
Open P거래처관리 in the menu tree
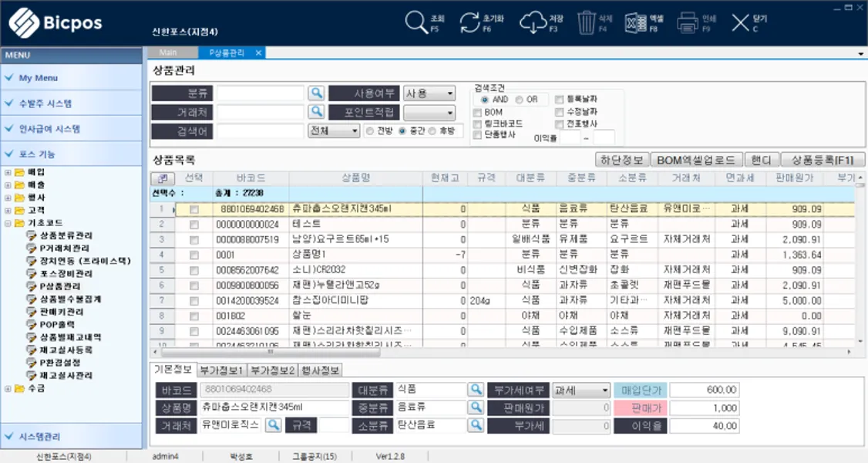[64, 248]
